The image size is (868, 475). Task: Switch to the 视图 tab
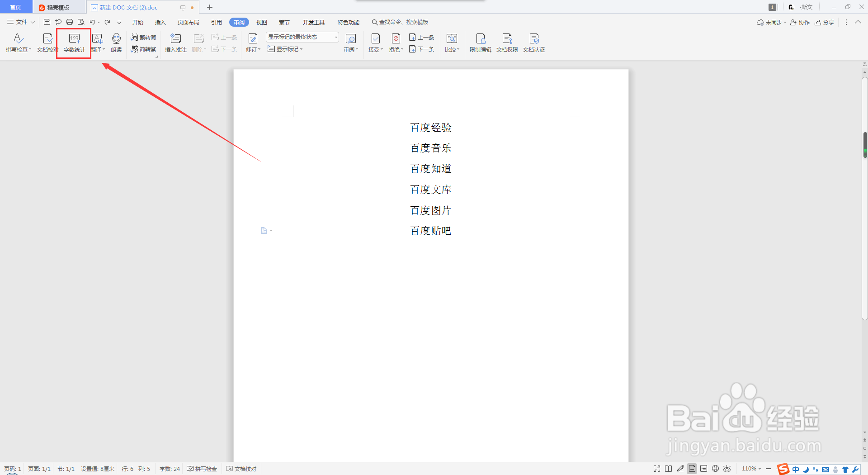click(262, 22)
